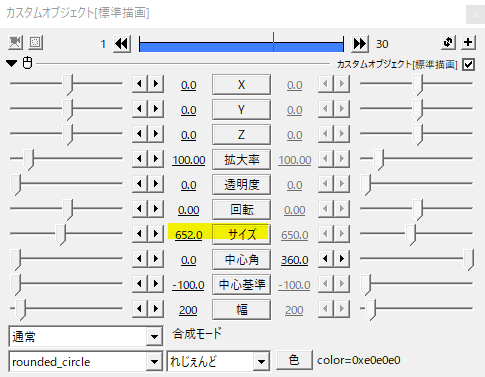Increase the サイズ value with right arrow stepper
This screenshot has width=485, height=377.
[156, 233]
